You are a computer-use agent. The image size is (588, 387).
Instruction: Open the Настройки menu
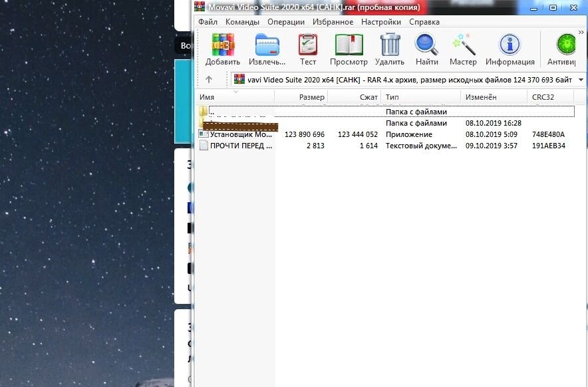(x=381, y=22)
